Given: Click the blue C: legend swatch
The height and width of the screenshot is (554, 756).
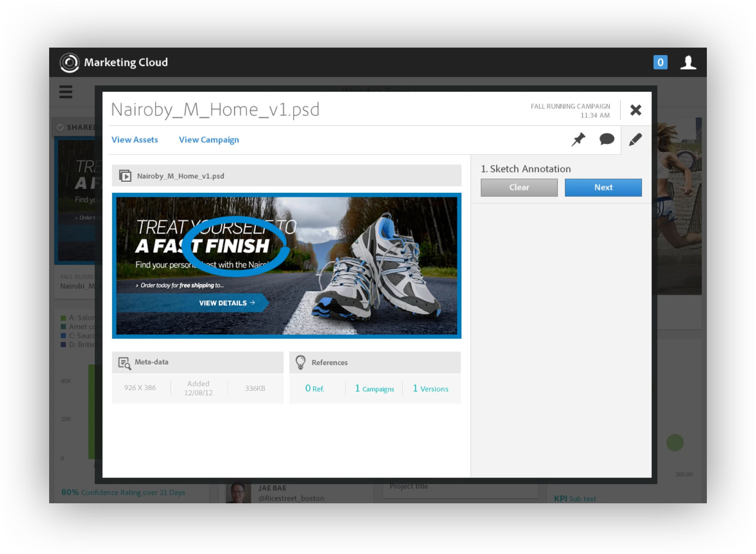Looking at the screenshot, I should click(x=63, y=336).
